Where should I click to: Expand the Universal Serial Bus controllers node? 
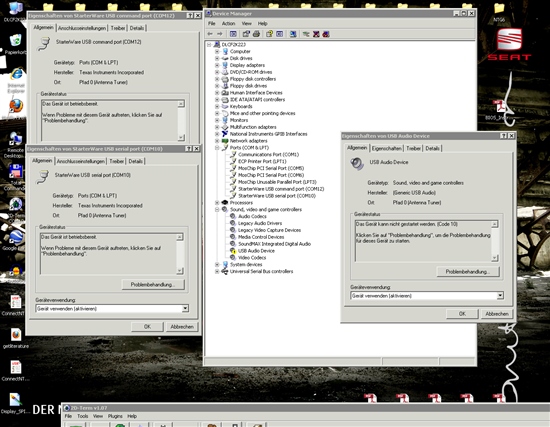[x=217, y=271]
